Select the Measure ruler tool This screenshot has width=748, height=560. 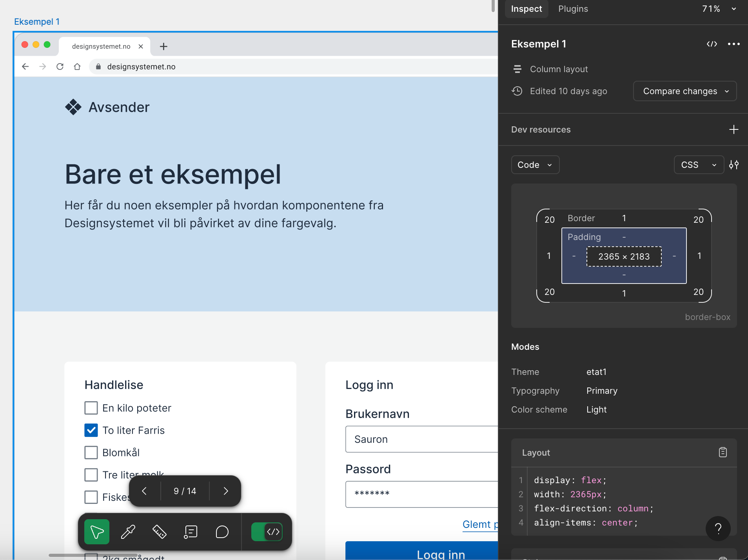coord(159,532)
